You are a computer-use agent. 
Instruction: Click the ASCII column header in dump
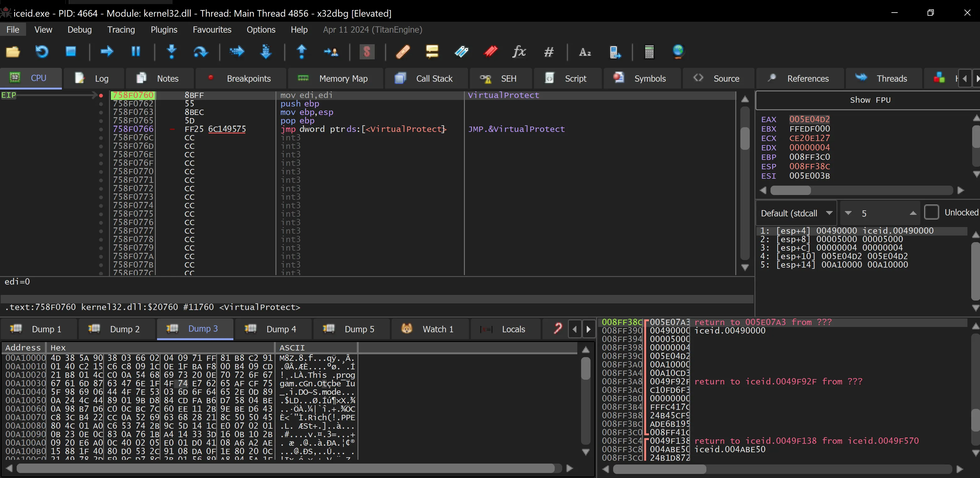316,348
